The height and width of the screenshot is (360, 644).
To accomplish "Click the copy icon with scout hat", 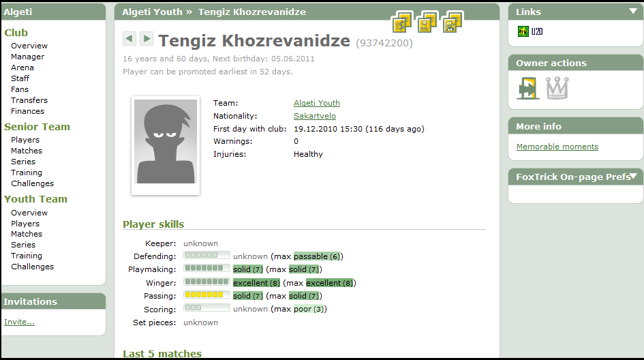I will (x=453, y=22).
